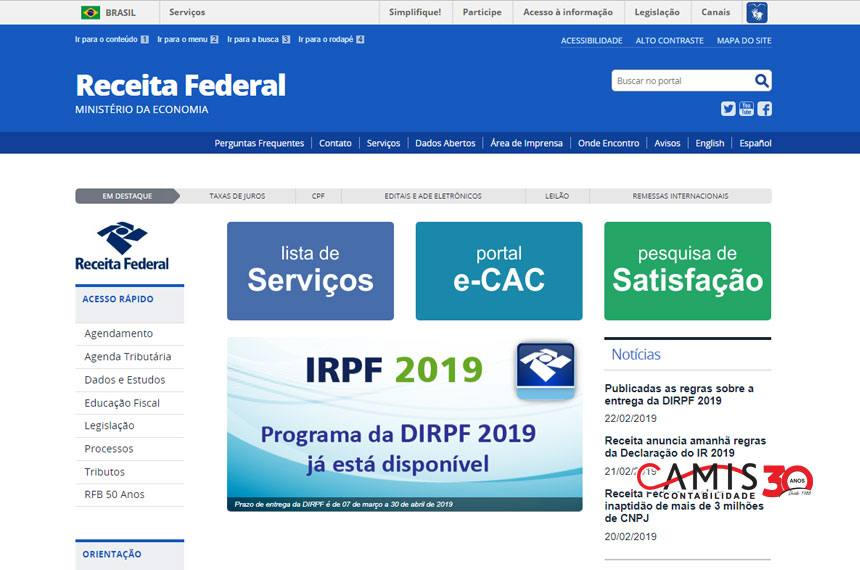Select EDITAIS E ADE ELETRÔNICOS tab
Screen dimensions: 860x570
coord(433,196)
